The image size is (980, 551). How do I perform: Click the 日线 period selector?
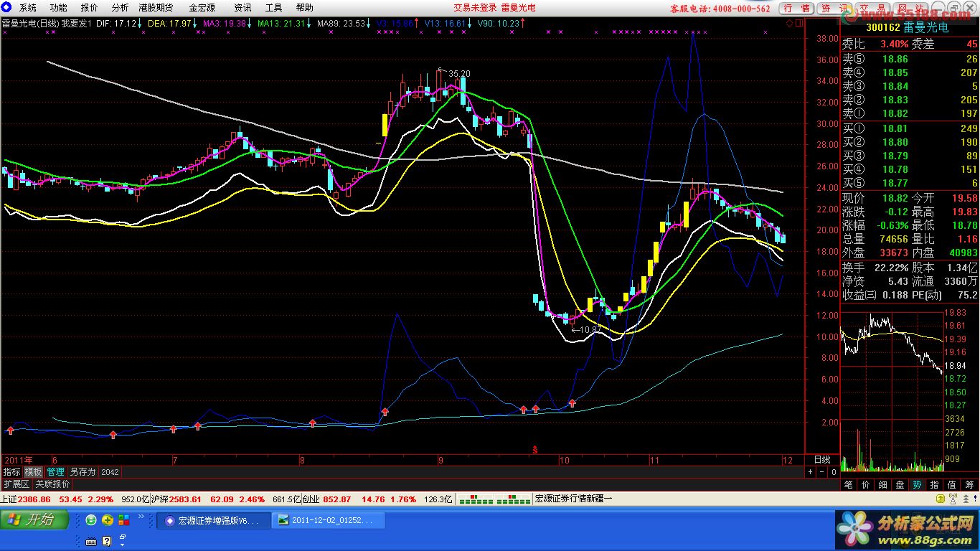pos(822,459)
